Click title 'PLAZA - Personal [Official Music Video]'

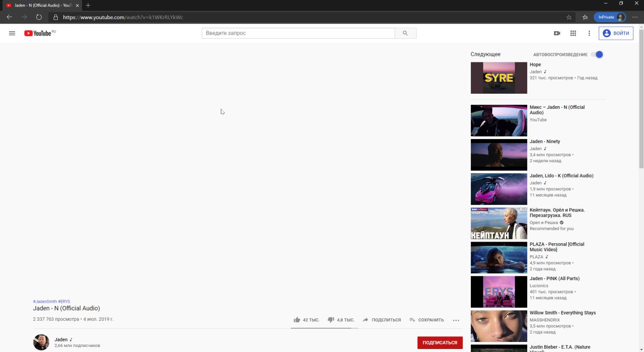tap(557, 247)
